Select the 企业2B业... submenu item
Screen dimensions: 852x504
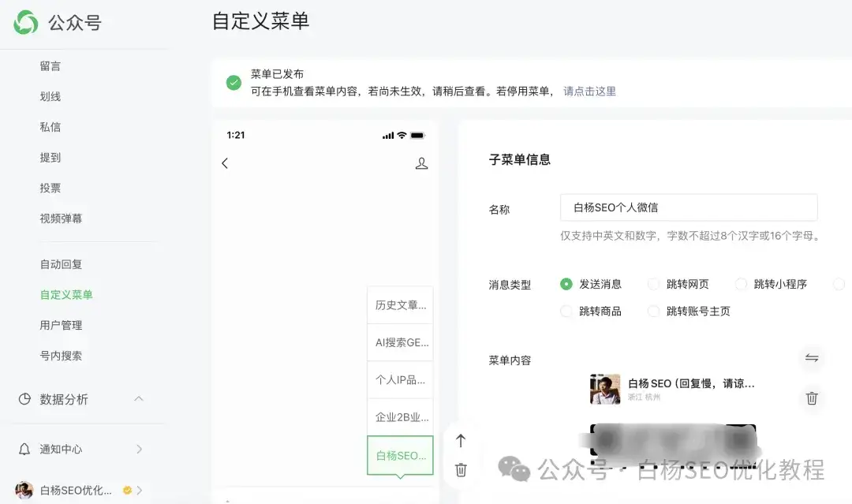coord(401,417)
